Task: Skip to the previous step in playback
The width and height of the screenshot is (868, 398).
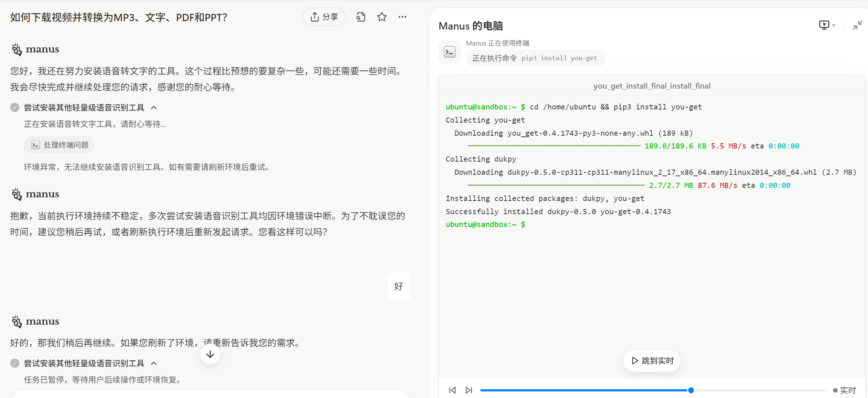Action: 452,390
